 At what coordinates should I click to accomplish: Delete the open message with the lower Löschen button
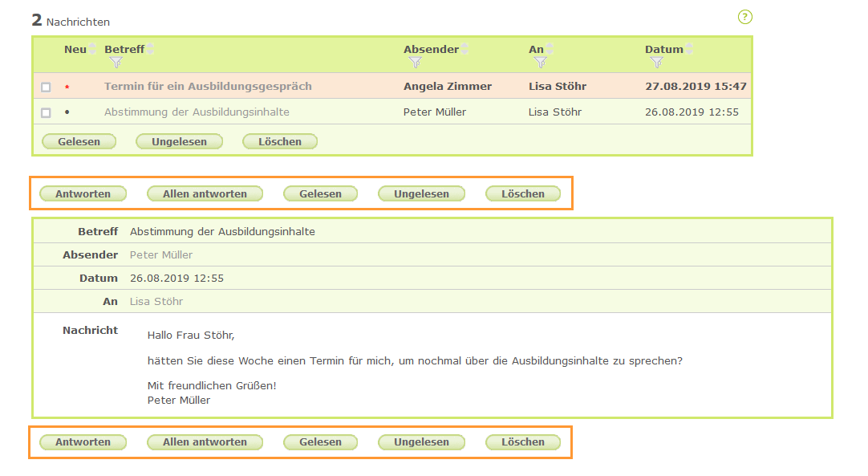(x=523, y=442)
